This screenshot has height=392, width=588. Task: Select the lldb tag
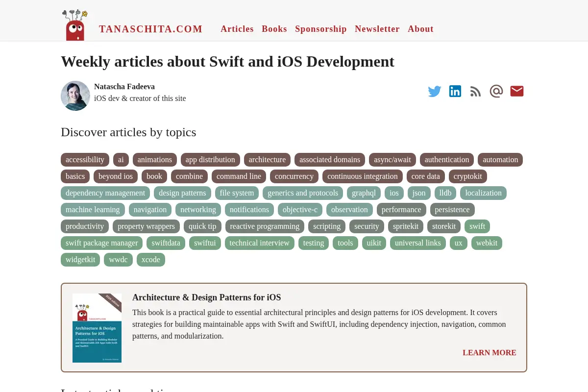click(x=445, y=193)
